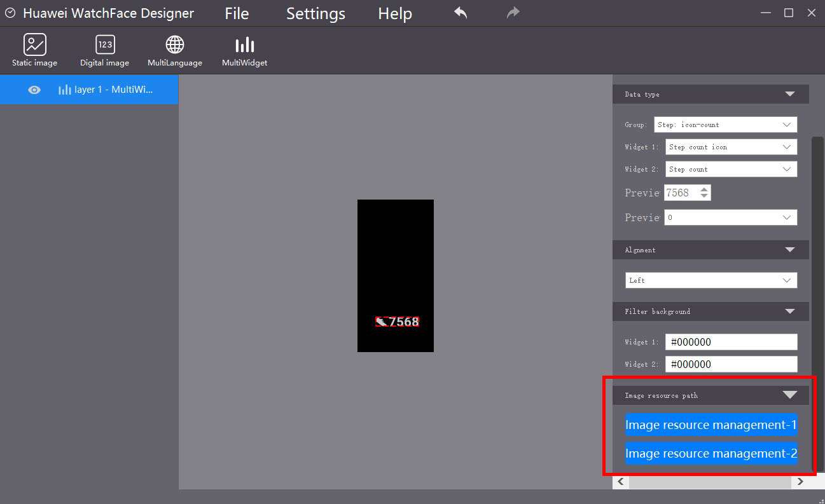The width and height of the screenshot is (825, 504).
Task: Click the properties panel horizontal scrollbar thumb
Action: [710, 482]
